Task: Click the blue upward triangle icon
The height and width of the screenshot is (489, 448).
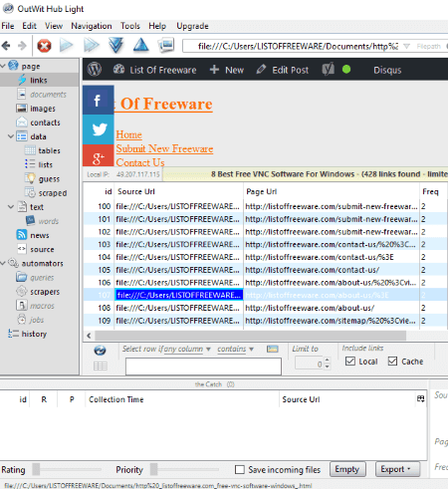Action: pyautogui.click(x=140, y=45)
